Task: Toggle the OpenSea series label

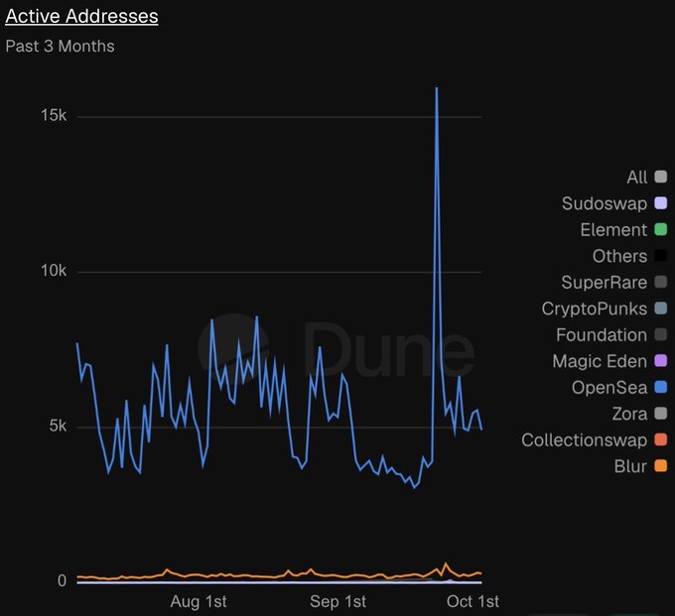Action: point(609,388)
